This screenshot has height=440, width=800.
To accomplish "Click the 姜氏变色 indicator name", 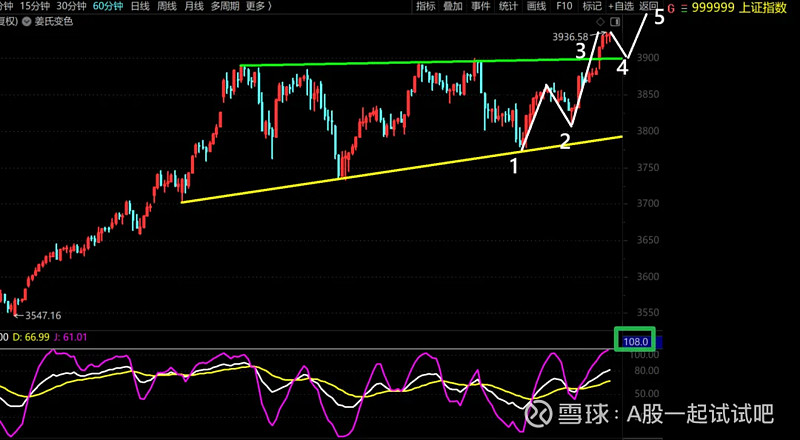I will (x=54, y=22).
